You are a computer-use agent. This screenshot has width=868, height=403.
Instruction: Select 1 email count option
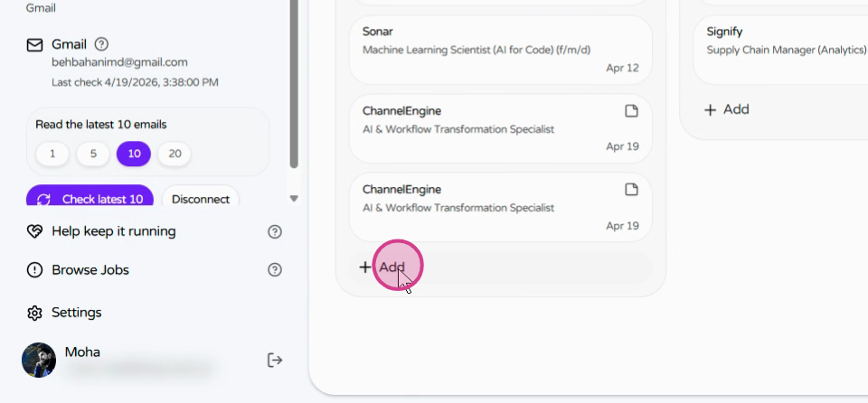(52, 154)
